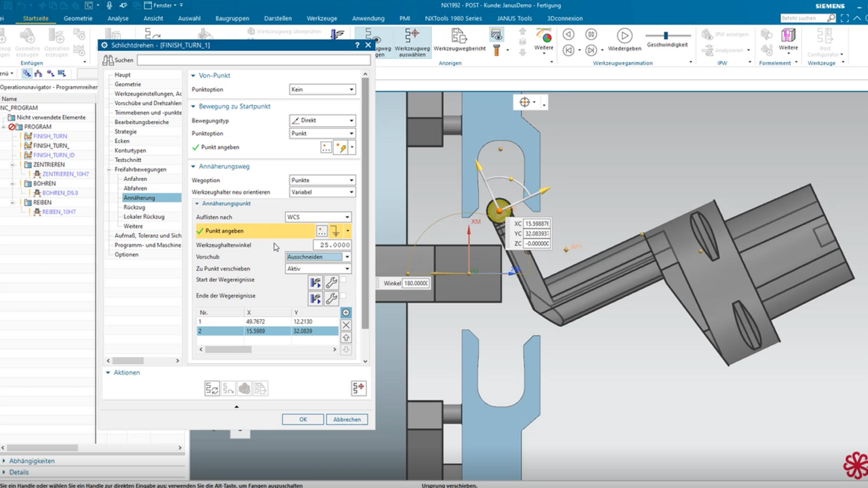Step backward in toolpath animation

(x=569, y=35)
